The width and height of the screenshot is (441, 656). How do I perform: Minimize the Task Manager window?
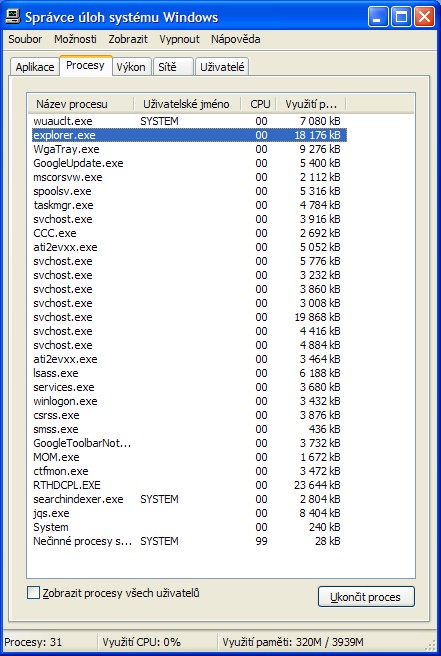click(x=378, y=17)
